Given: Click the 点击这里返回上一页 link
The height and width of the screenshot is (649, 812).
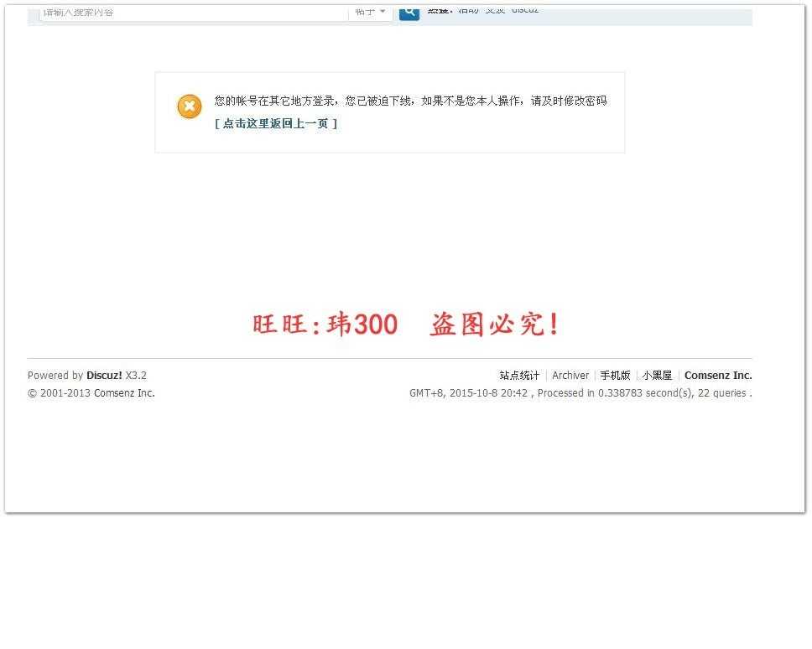Looking at the screenshot, I should click(x=276, y=123).
